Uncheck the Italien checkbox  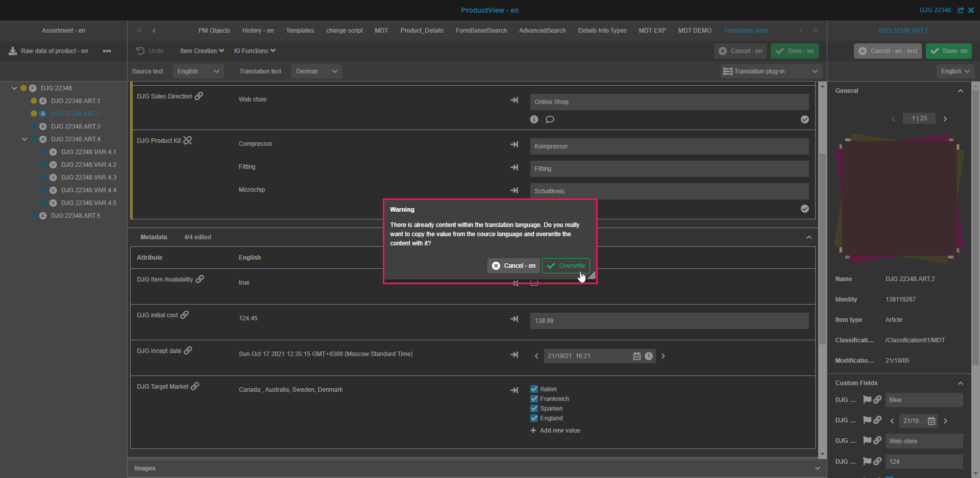(x=534, y=389)
